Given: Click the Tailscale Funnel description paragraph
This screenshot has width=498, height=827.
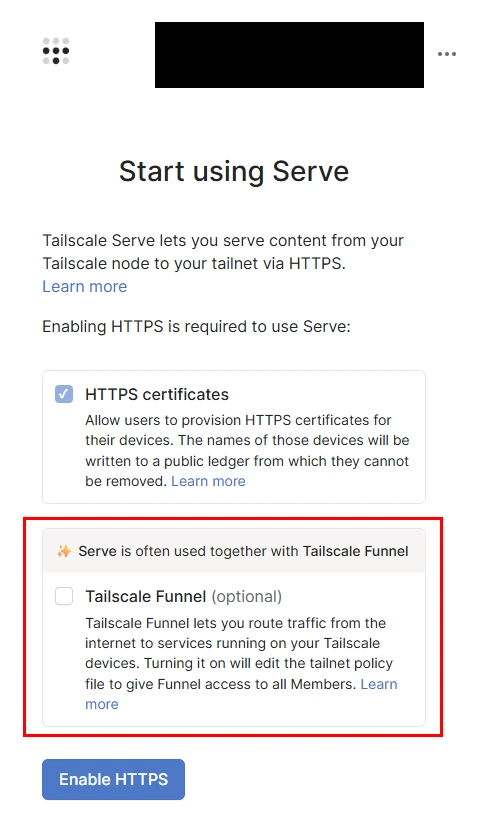Looking at the screenshot, I should [x=241, y=663].
